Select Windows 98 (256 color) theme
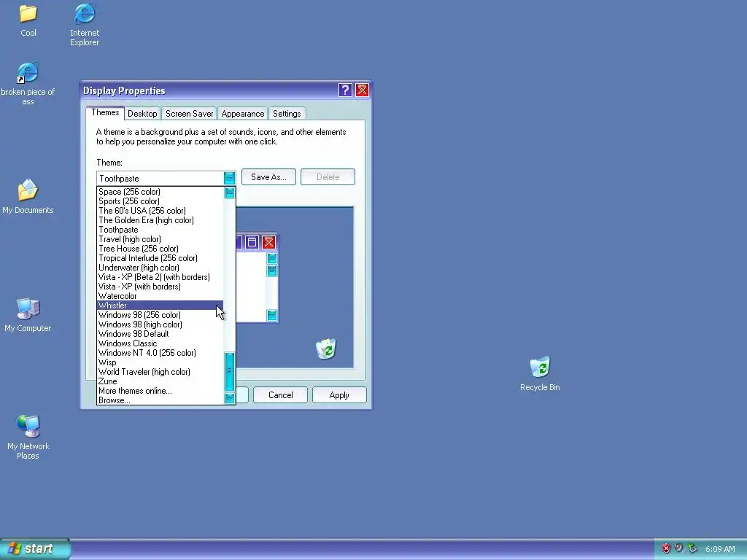The height and width of the screenshot is (560, 747). 160,315
